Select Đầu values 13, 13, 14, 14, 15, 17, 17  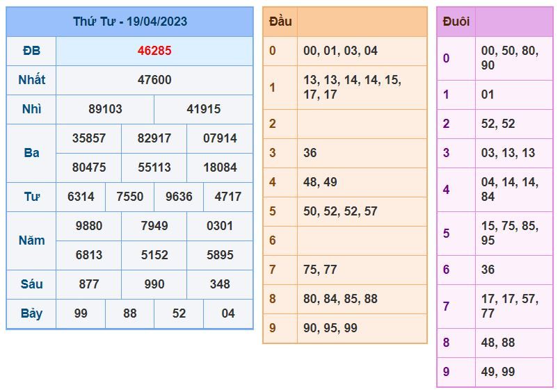click(x=352, y=87)
